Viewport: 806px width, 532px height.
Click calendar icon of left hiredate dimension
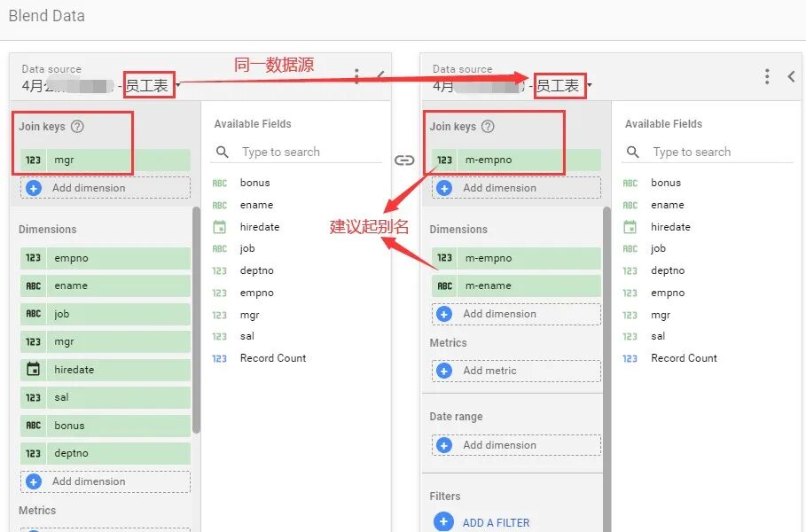click(33, 369)
